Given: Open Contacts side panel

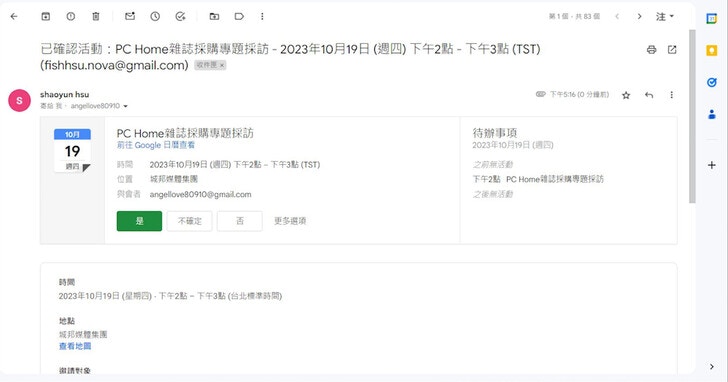Looking at the screenshot, I should point(712,114).
